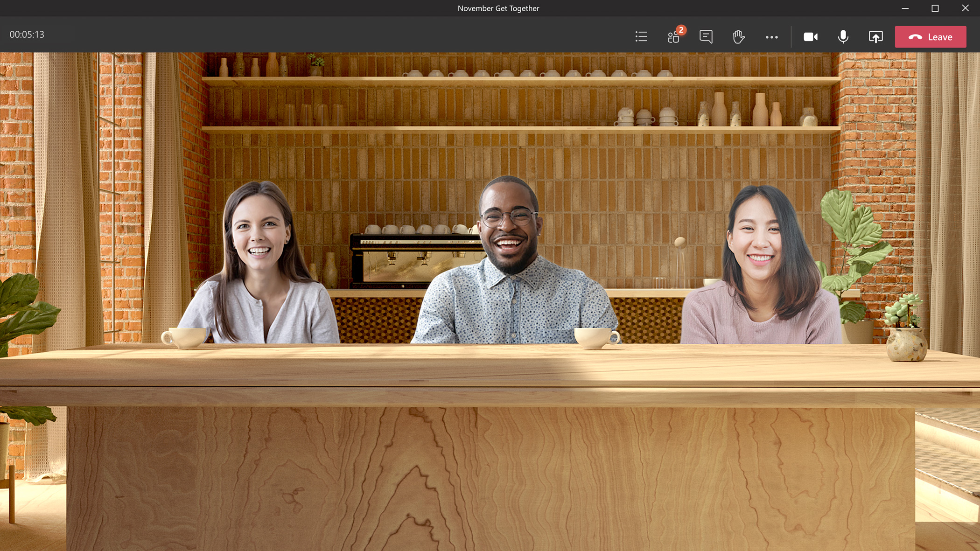The width and height of the screenshot is (980, 551).
Task: Click the hang-up phone icon
Action: click(915, 37)
